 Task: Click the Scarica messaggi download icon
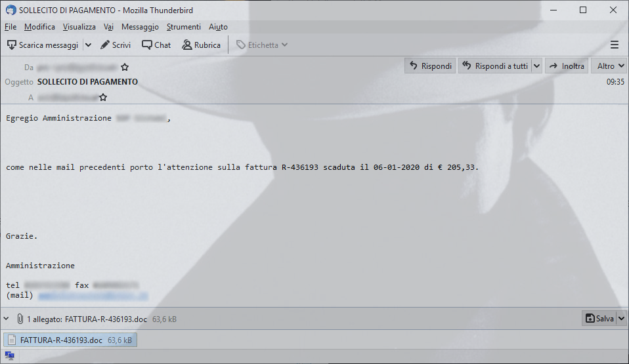[12, 45]
